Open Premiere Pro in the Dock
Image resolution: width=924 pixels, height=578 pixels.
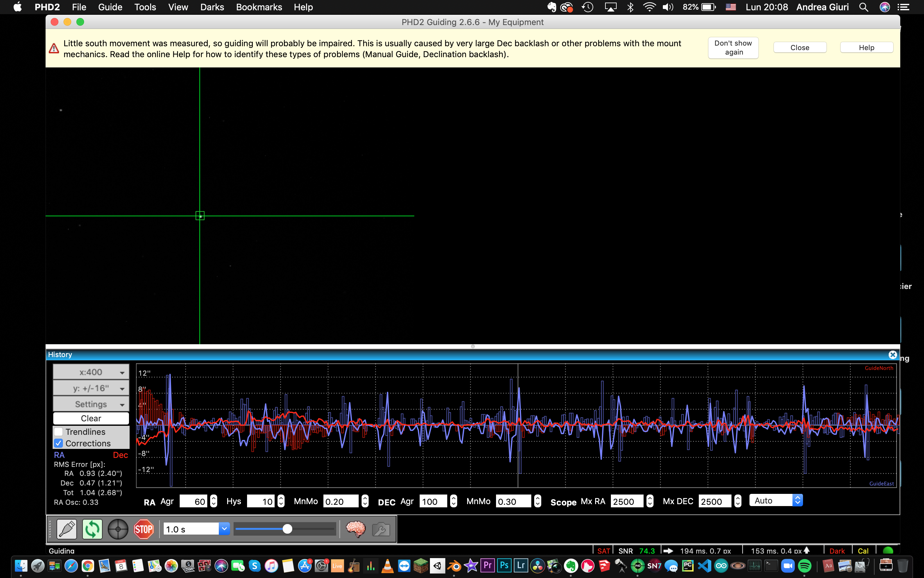pos(488,565)
